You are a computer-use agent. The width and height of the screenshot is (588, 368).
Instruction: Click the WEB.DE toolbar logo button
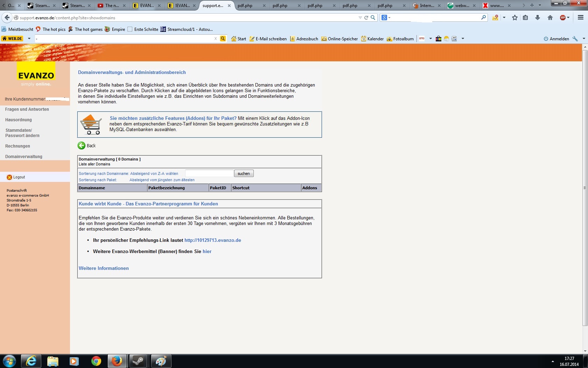coord(13,39)
